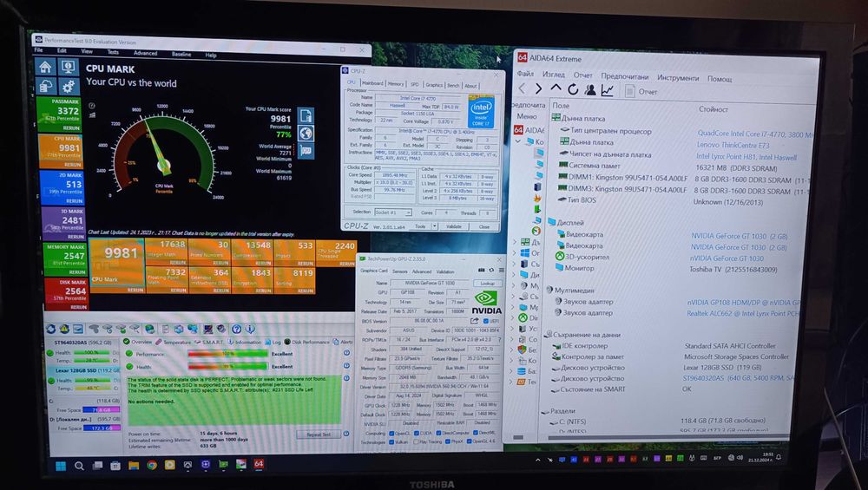Go up one level in AIDA64

tap(556, 88)
